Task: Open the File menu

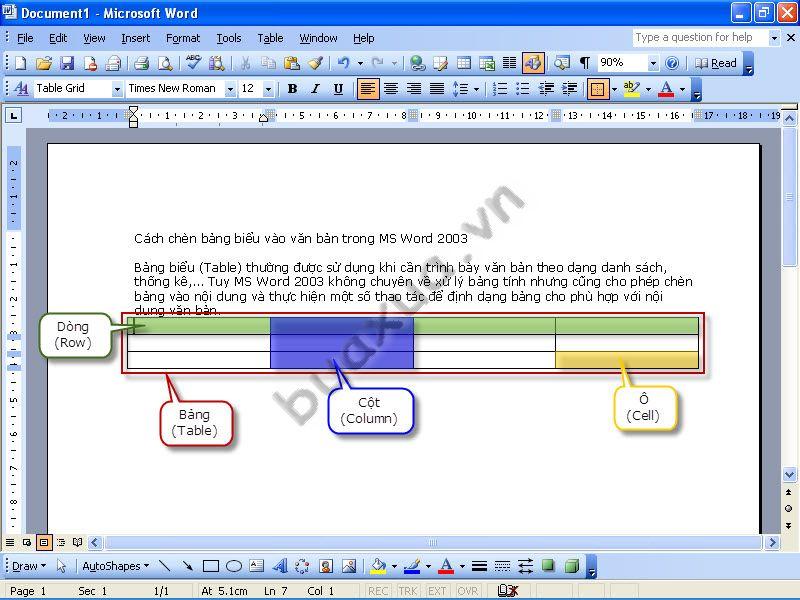Action: tap(25, 38)
